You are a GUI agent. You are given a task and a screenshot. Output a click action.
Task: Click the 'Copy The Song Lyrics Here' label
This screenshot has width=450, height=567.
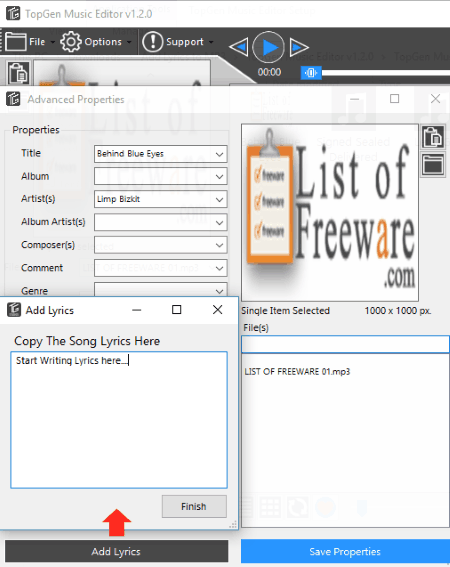pos(87,341)
